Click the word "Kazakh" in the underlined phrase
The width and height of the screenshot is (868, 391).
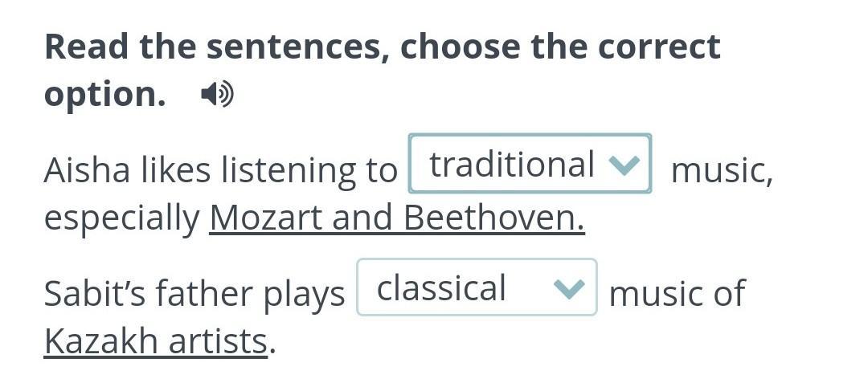pos(101,341)
